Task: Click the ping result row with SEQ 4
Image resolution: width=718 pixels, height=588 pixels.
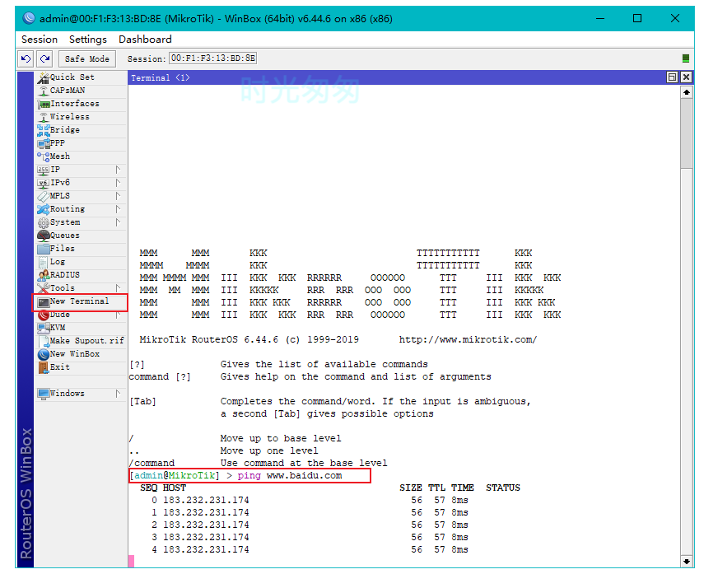Action: (310, 550)
